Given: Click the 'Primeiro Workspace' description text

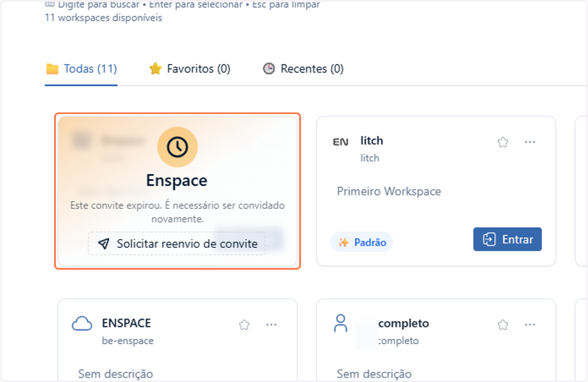Looking at the screenshot, I should (x=389, y=191).
